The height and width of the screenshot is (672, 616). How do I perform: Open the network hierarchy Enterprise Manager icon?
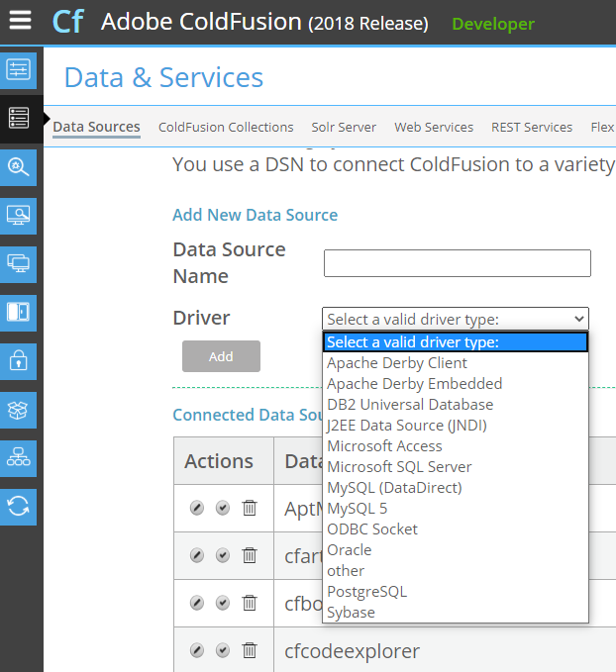pyautogui.click(x=19, y=458)
